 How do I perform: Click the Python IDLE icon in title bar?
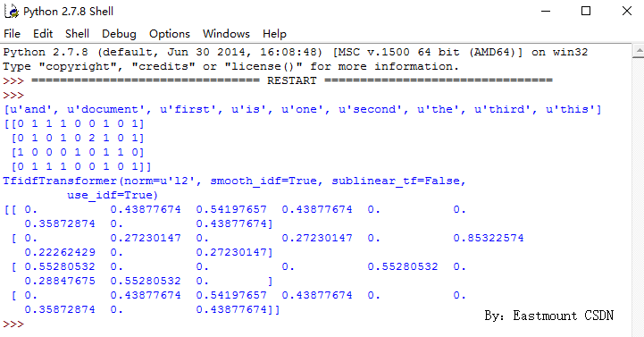tap(12, 11)
